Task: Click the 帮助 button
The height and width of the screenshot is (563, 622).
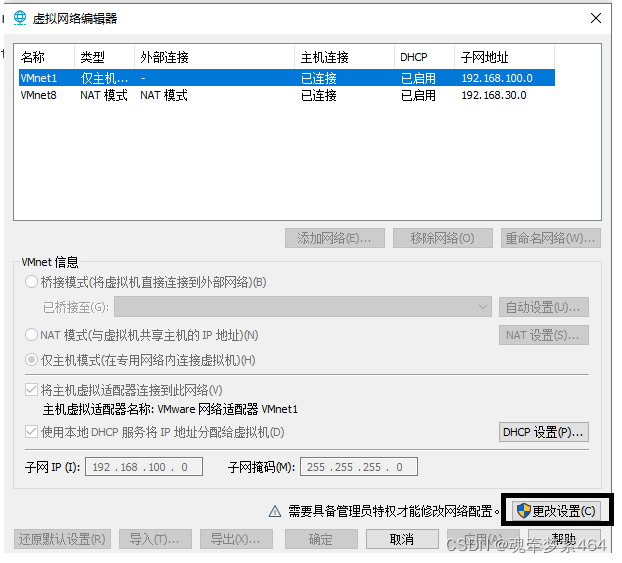Action: [x=564, y=539]
